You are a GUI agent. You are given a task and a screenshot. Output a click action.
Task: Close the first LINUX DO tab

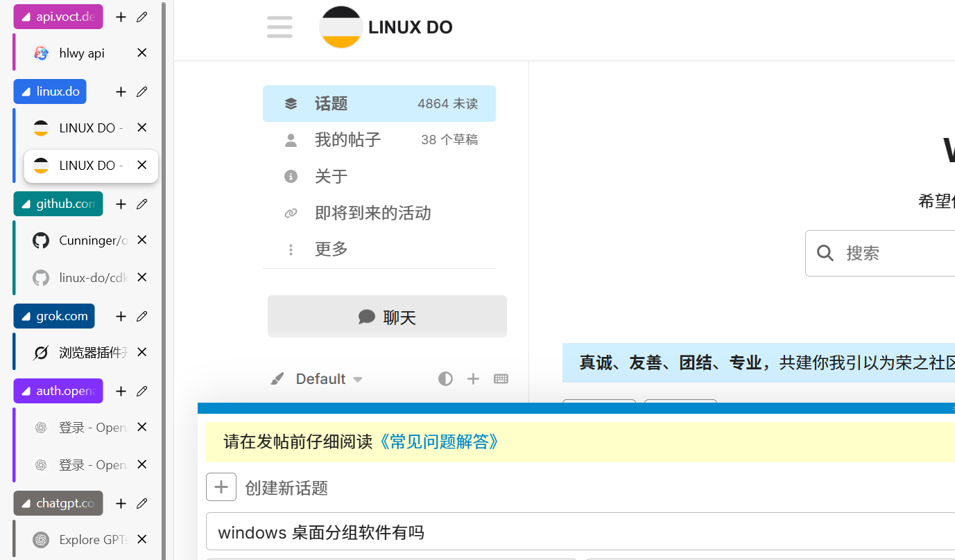click(142, 128)
